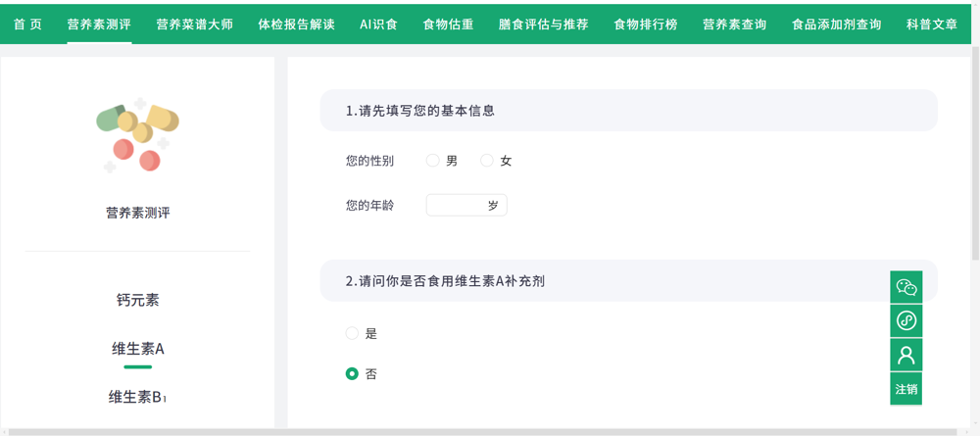Select 否 for vitamin A supplement

pyautogui.click(x=352, y=373)
